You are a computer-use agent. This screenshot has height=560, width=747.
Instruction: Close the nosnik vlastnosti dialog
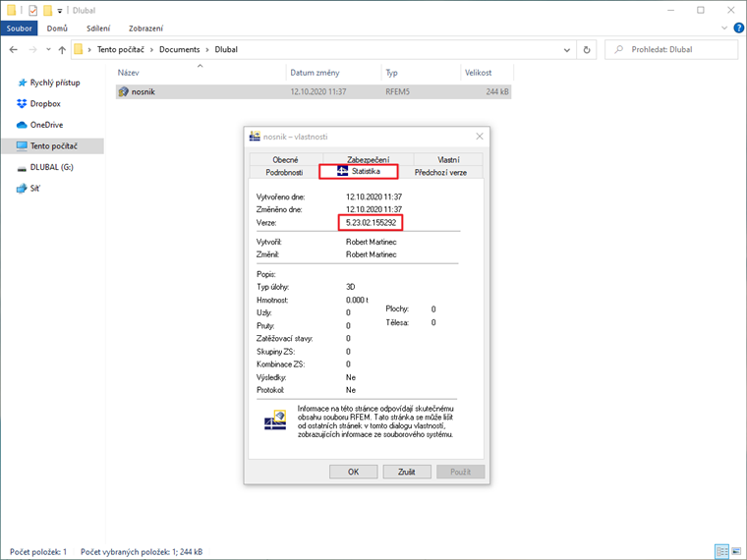coord(480,137)
